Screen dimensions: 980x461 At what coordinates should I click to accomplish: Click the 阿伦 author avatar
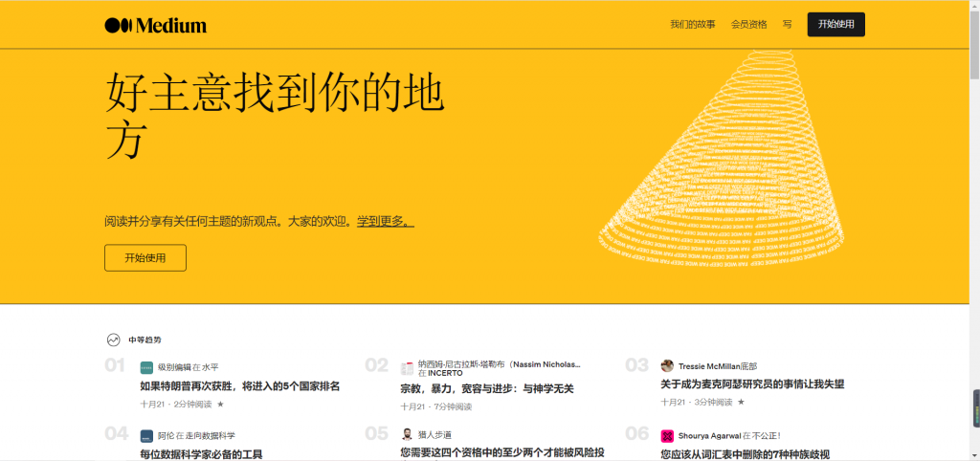click(146, 436)
